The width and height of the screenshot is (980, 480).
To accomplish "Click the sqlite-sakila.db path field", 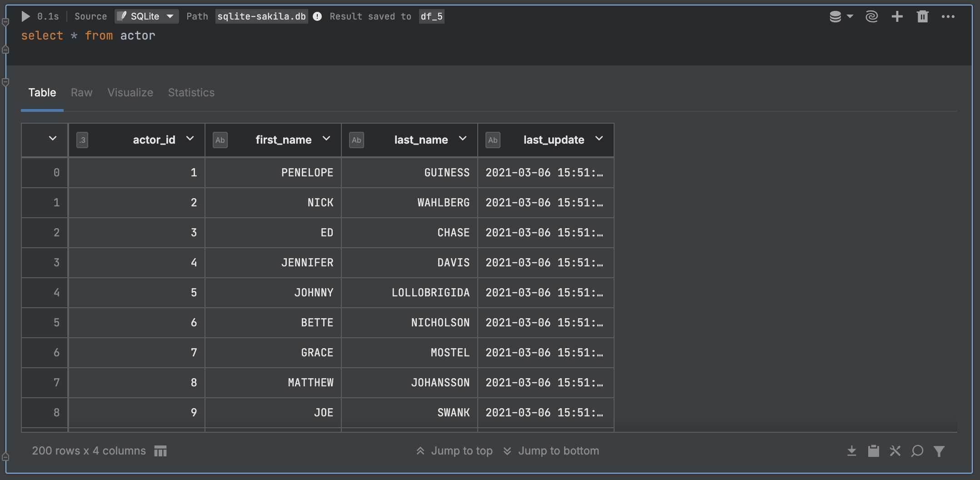I will pyautogui.click(x=261, y=16).
